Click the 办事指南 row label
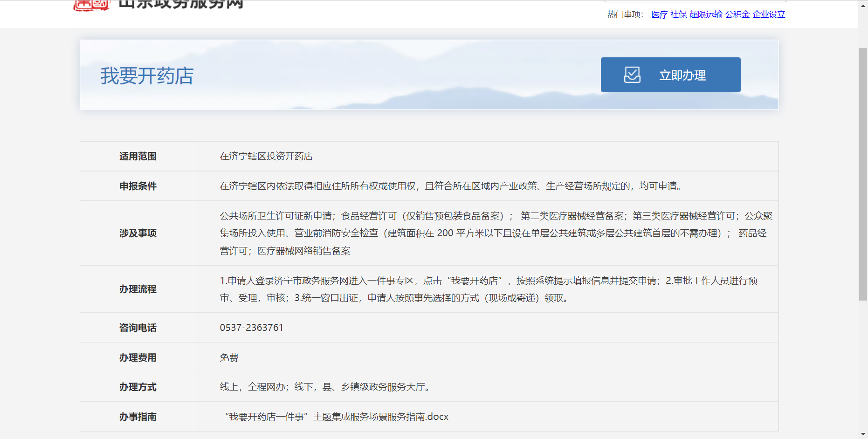868x439 pixels. (138, 417)
